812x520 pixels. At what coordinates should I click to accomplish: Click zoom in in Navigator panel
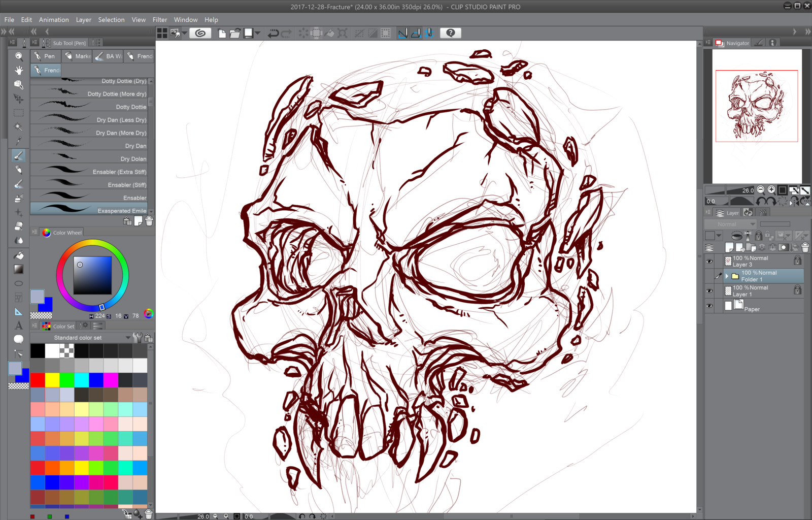pyautogui.click(x=771, y=190)
